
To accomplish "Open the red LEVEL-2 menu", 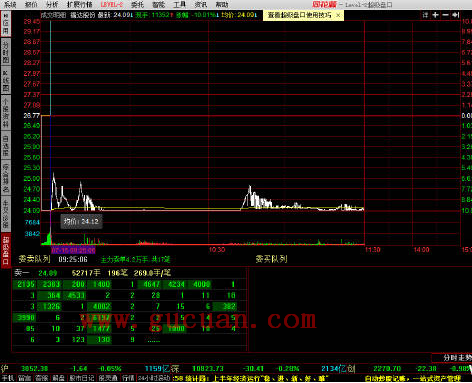I will [112, 5].
